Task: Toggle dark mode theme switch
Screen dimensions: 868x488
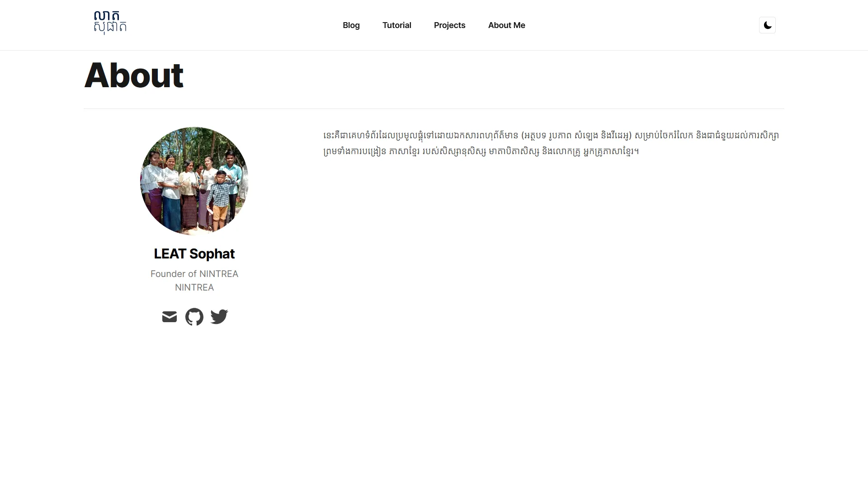Action: coord(767,25)
